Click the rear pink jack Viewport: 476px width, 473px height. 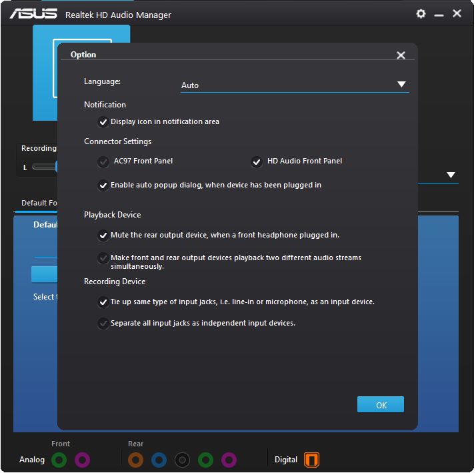click(x=229, y=460)
